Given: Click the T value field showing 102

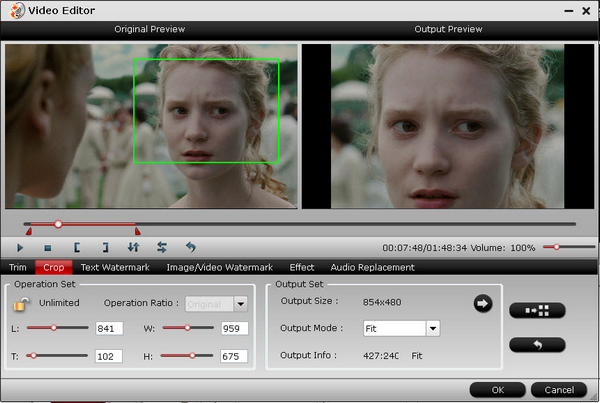Looking at the screenshot, I should (109, 356).
